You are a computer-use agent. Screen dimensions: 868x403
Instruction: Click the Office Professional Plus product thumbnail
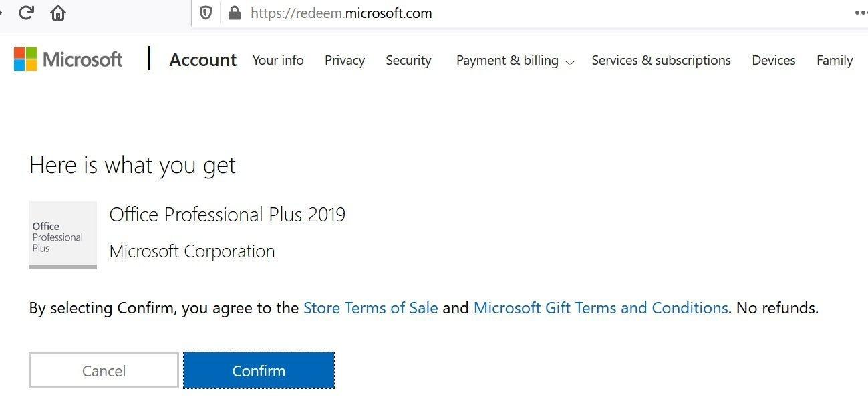pos(63,235)
